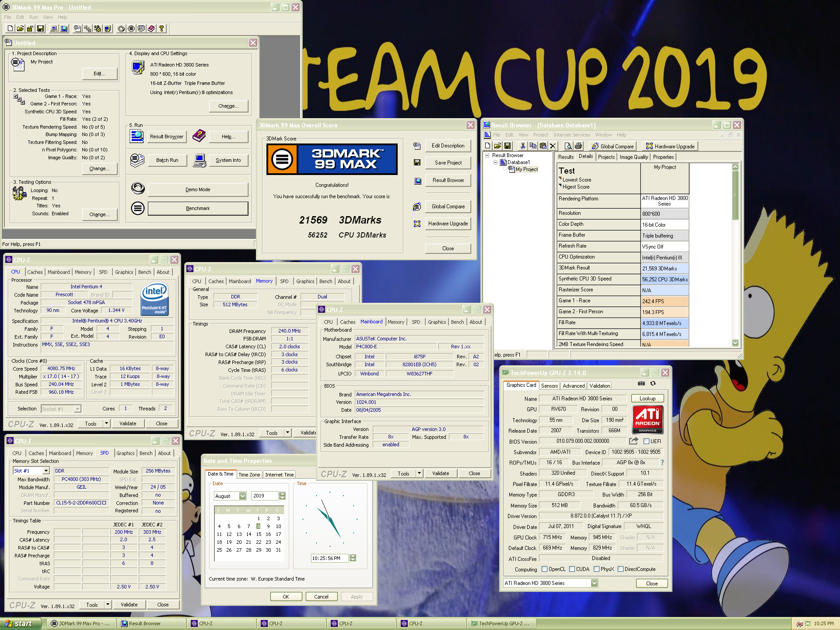Click the Selected Tests checklist icon in 3DMark toolbar

pyautogui.click(x=87, y=28)
